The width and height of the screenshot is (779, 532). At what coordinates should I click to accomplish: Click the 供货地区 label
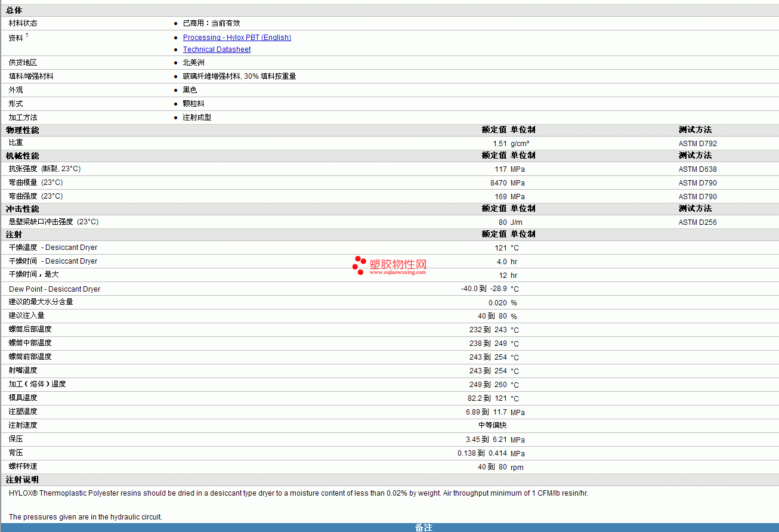(x=23, y=63)
